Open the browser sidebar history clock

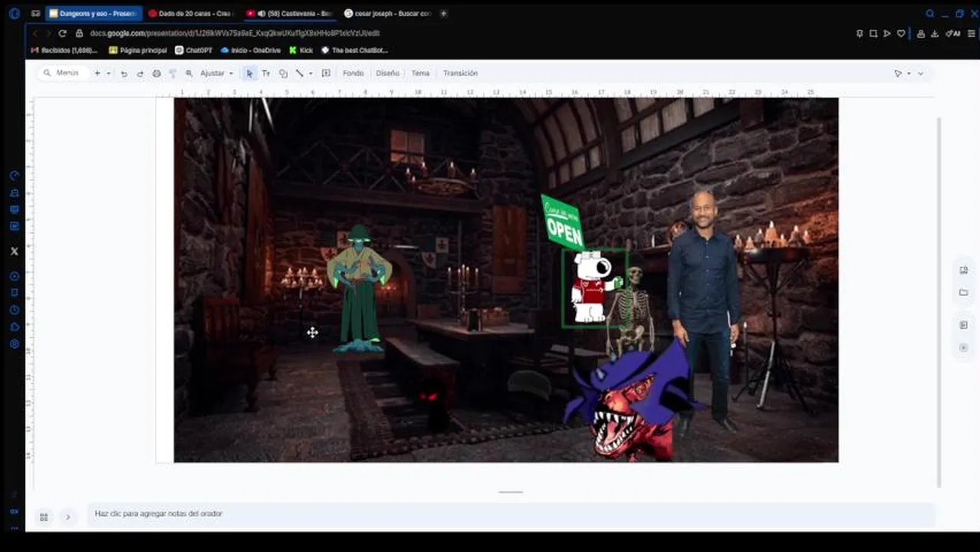click(x=14, y=310)
